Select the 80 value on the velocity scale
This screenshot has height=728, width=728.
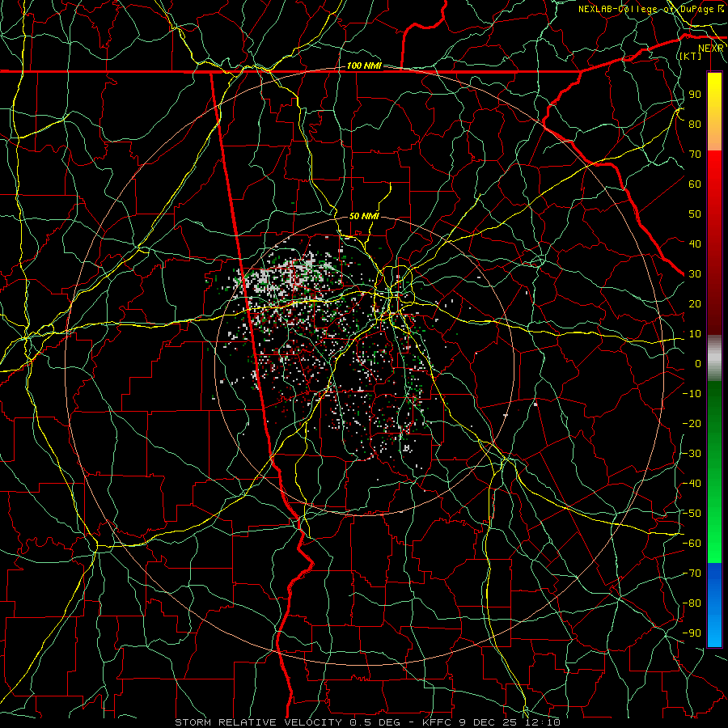695,124
